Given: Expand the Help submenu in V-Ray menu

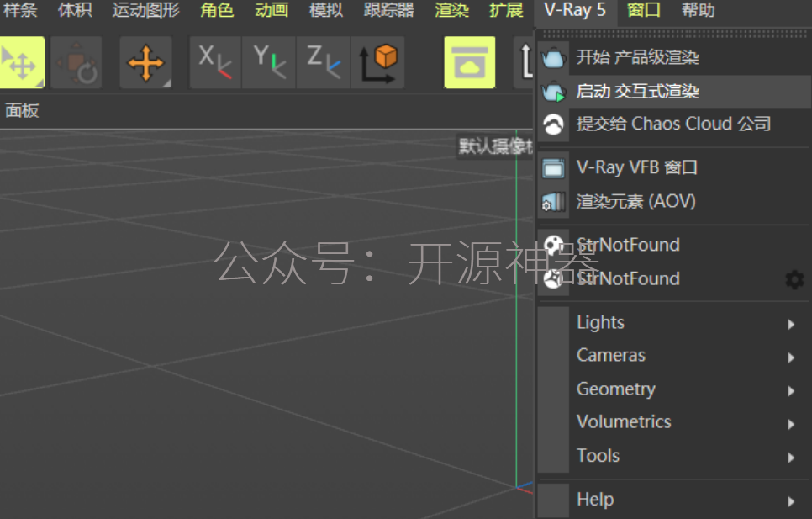Looking at the screenshot, I should pos(674,500).
